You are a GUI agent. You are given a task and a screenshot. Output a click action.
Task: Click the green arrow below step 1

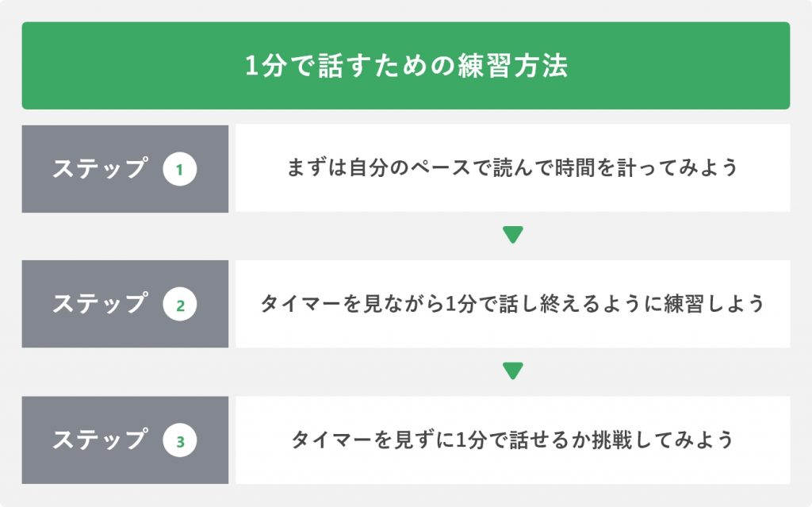(x=513, y=234)
